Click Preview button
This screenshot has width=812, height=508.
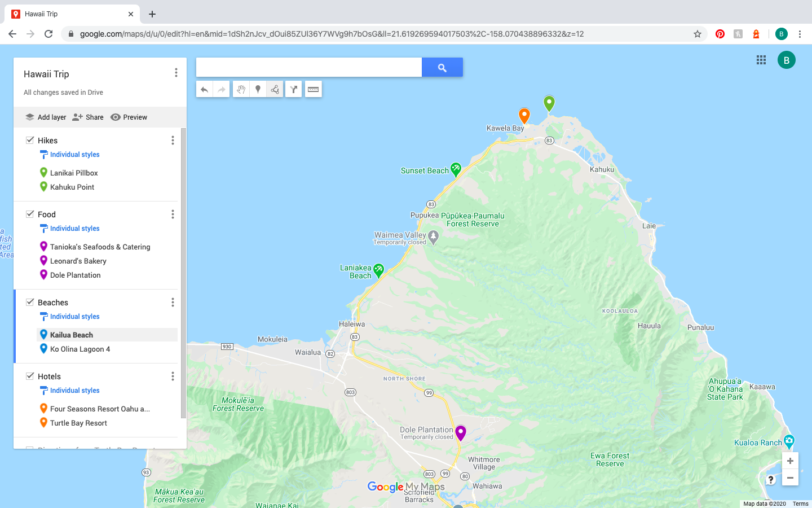click(129, 117)
